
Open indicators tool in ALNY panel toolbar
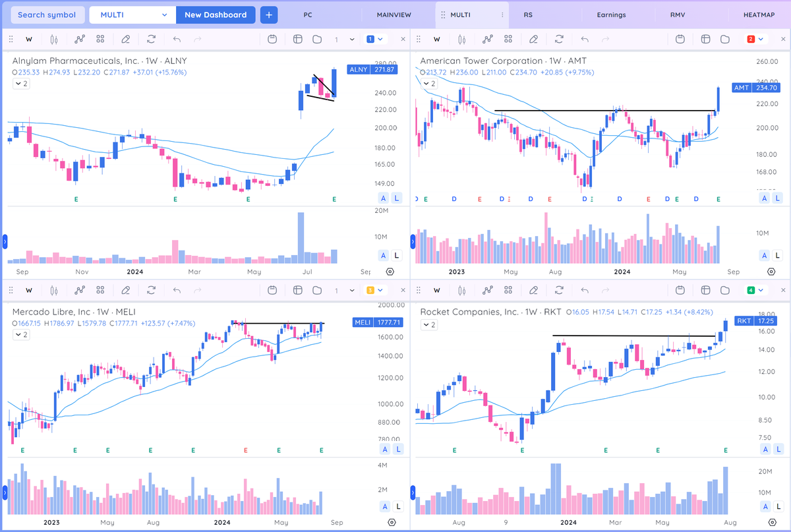coord(80,40)
